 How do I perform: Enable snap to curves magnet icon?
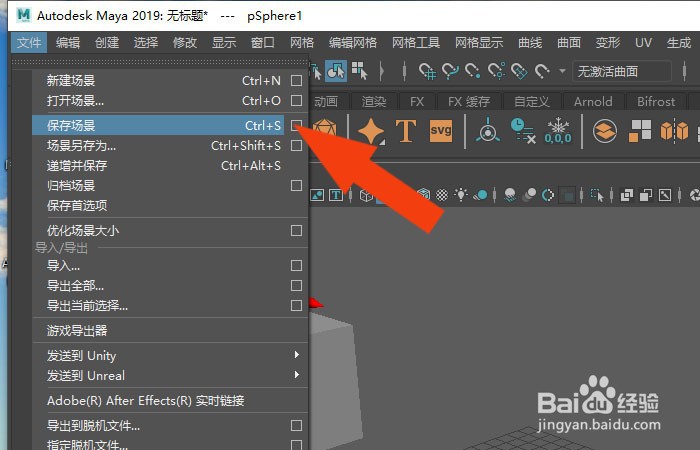coord(450,71)
